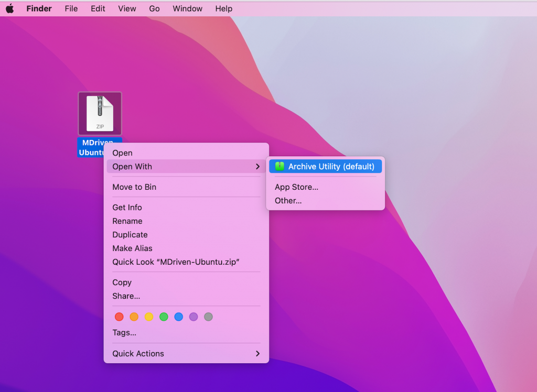Apply the red color tag
This screenshot has width=537, height=392.
(x=119, y=317)
